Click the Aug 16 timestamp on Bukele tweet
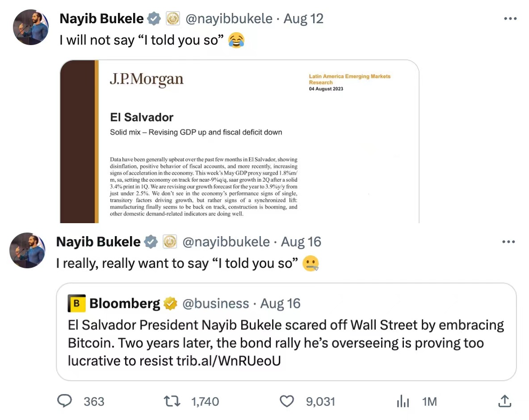The image size is (529, 420). coord(301,242)
